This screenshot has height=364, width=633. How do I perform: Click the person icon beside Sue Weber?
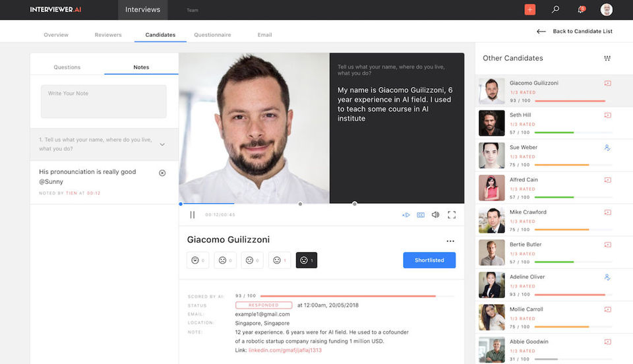607,148
